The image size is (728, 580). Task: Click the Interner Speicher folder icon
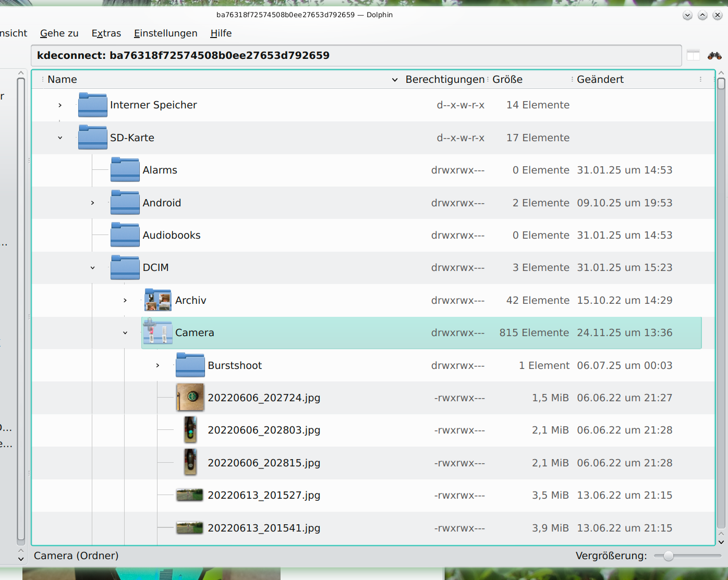coord(93,105)
